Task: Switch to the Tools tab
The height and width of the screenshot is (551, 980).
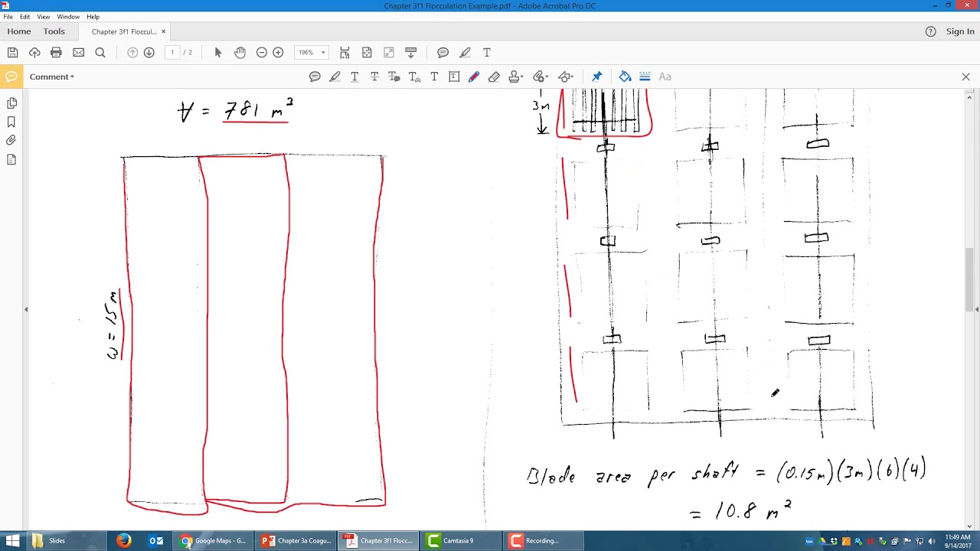Action: (54, 31)
